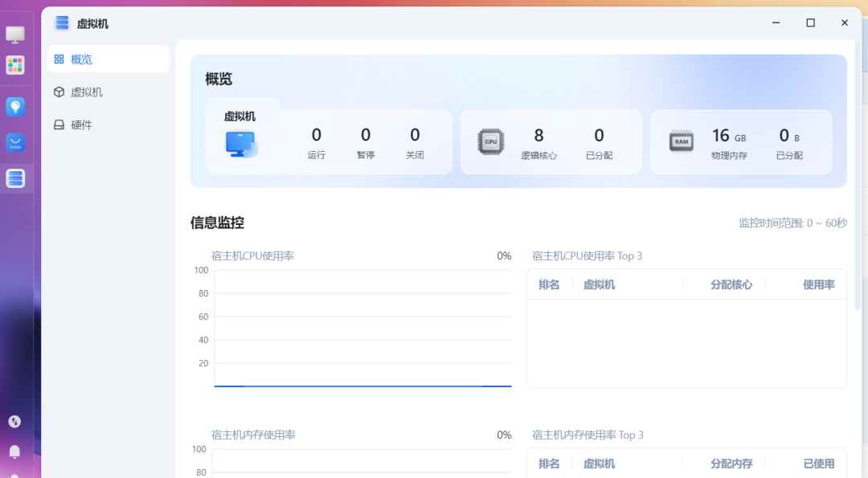Click the 排名 header in memory table

coord(549,464)
